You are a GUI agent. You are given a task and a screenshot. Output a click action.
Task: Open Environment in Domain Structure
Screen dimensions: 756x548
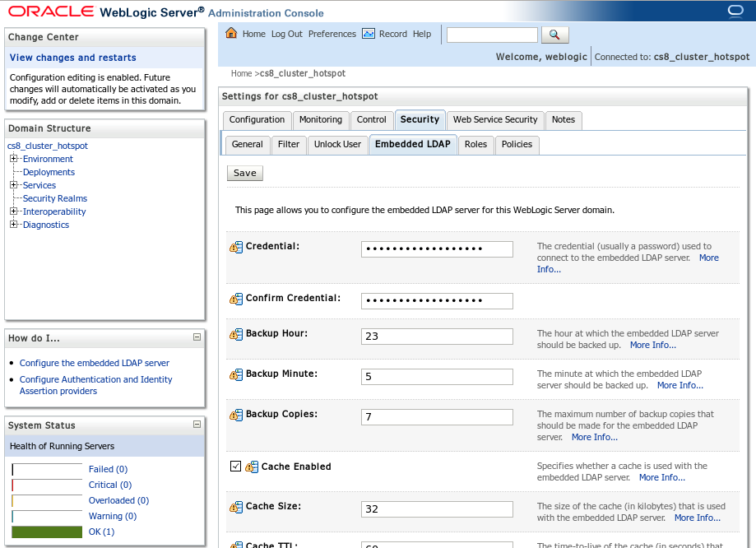(x=48, y=159)
